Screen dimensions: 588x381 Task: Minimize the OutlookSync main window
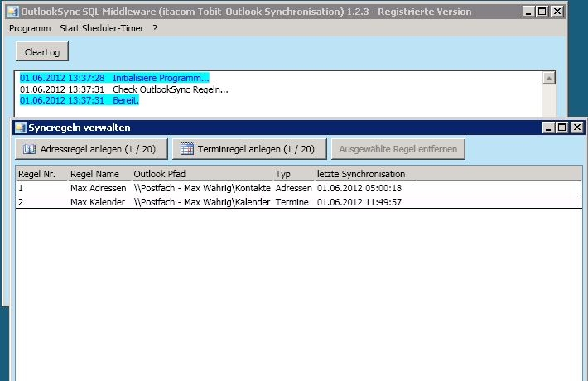(528, 12)
